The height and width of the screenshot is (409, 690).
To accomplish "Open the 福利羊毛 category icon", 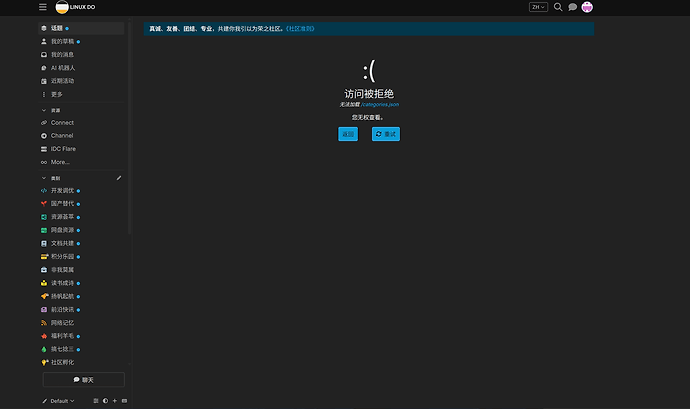I will (44, 336).
